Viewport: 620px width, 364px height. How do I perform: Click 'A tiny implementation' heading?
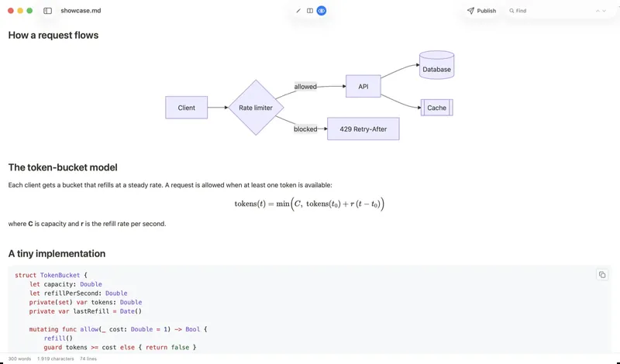57,253
